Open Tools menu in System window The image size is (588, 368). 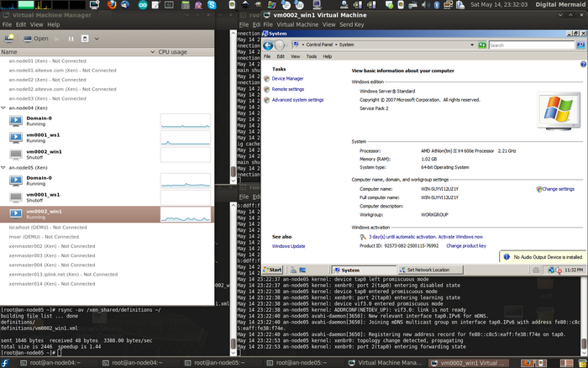[312, 56]
